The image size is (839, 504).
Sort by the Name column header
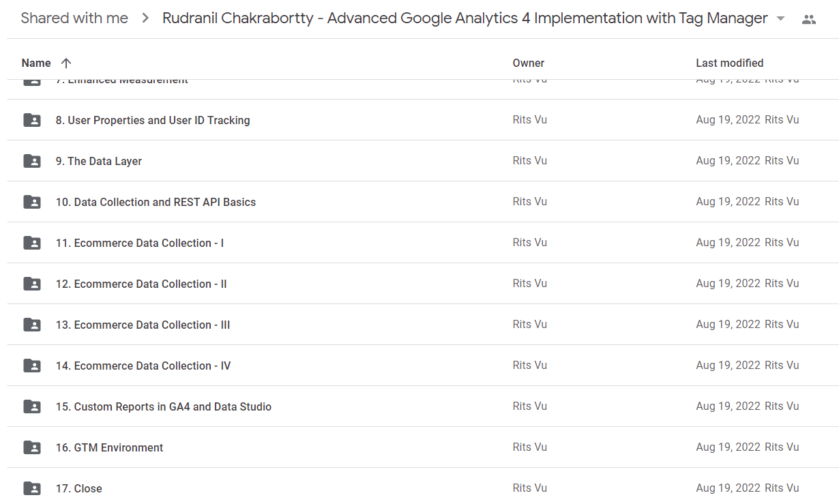pos(36,63)
